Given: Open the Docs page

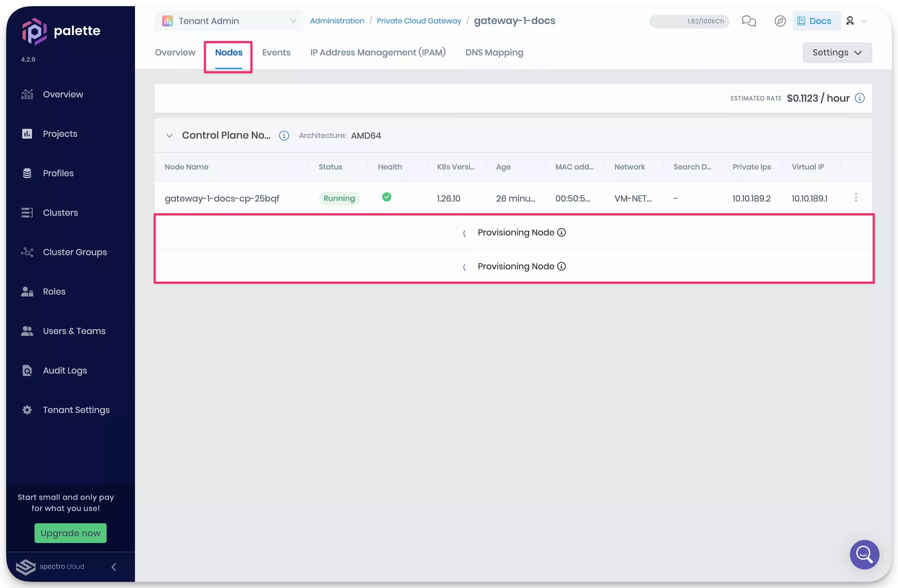Looking at the screenshot, I should [x=816, y=21].
